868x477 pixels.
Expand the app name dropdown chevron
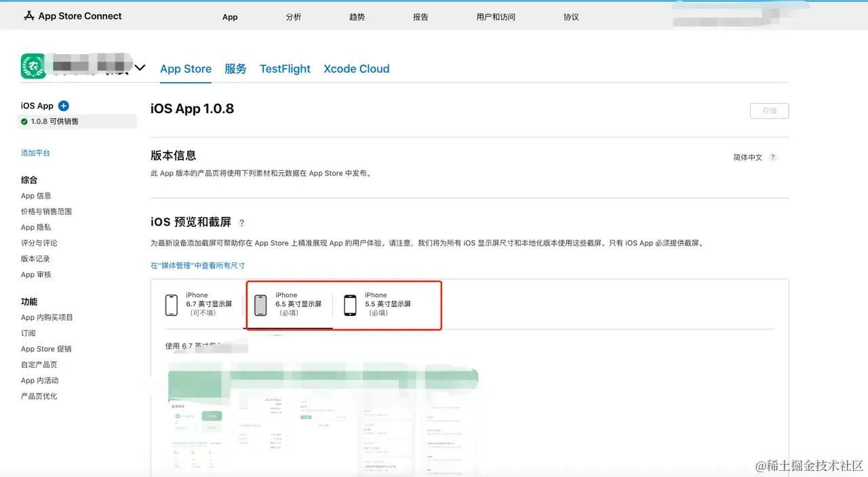click(140, 67)
